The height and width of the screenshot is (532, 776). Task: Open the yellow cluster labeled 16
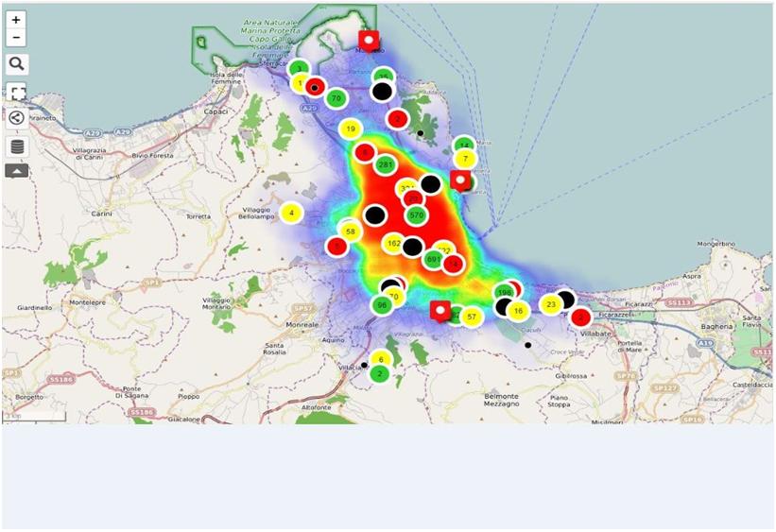pos(518,311)
